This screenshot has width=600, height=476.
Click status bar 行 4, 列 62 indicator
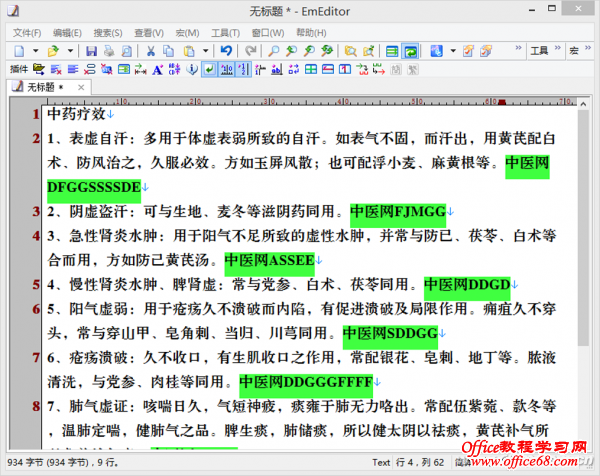tap(420, 463)
